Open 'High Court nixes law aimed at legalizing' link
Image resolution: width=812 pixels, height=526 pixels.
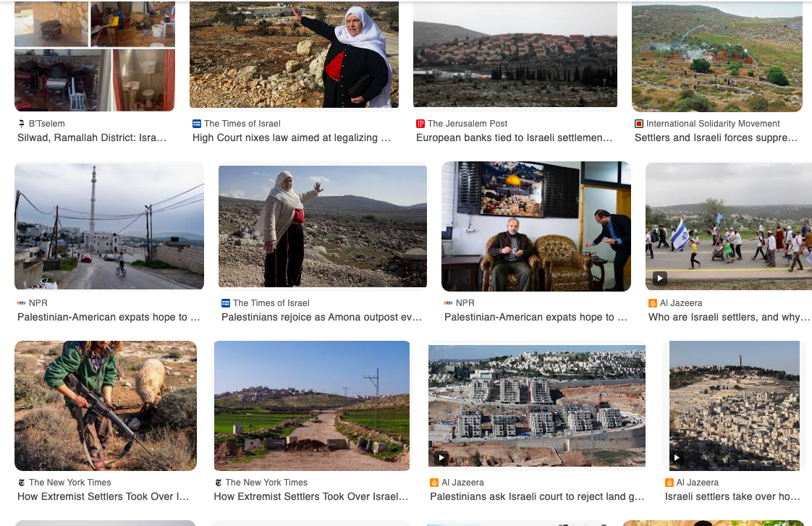tap(292, 137)
